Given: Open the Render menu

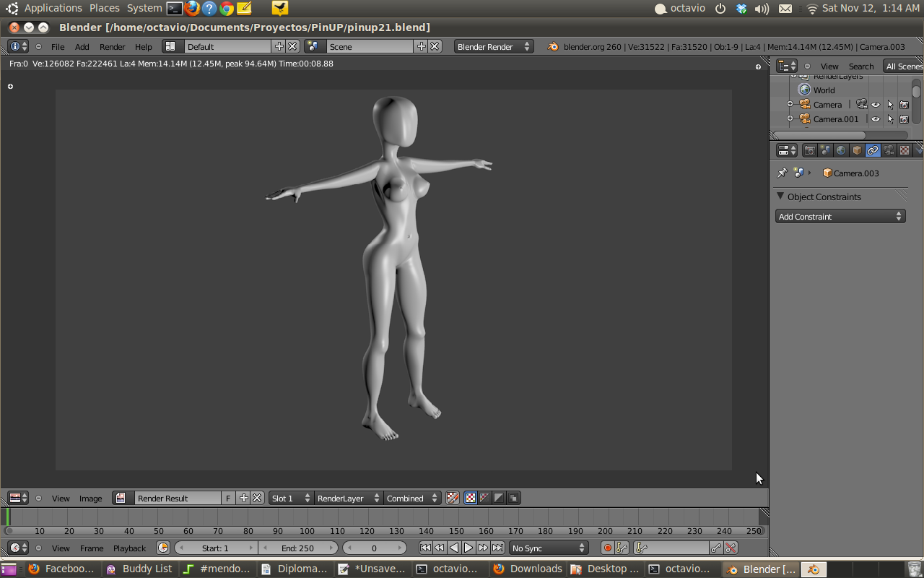Looking at the screenshot, I should [x=112, y=47].
